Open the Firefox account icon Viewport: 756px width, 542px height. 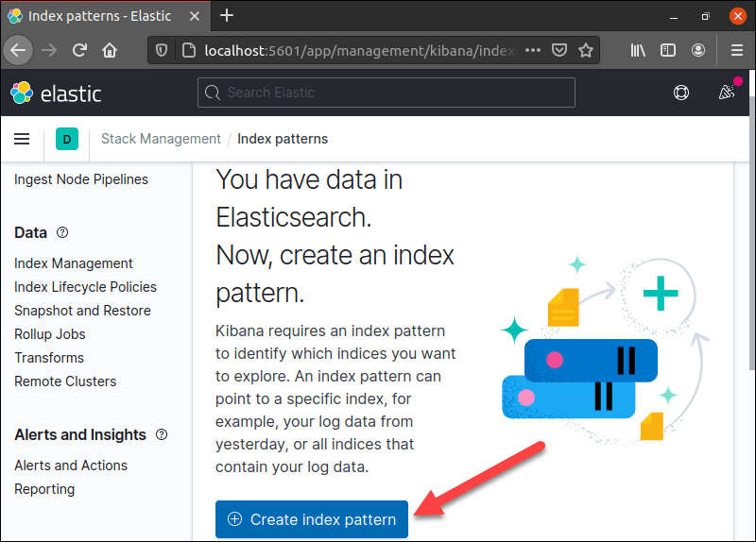coord(698,50)
